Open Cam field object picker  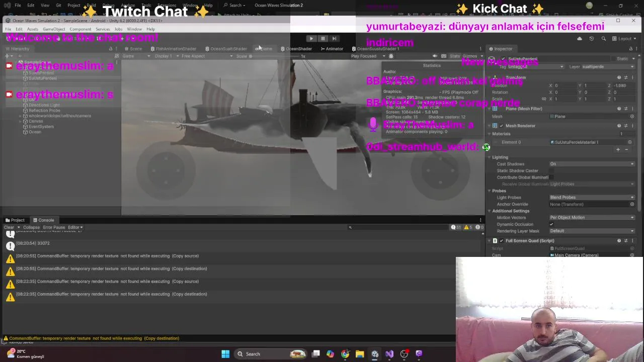pyautogui.click(x=632, y=255)
